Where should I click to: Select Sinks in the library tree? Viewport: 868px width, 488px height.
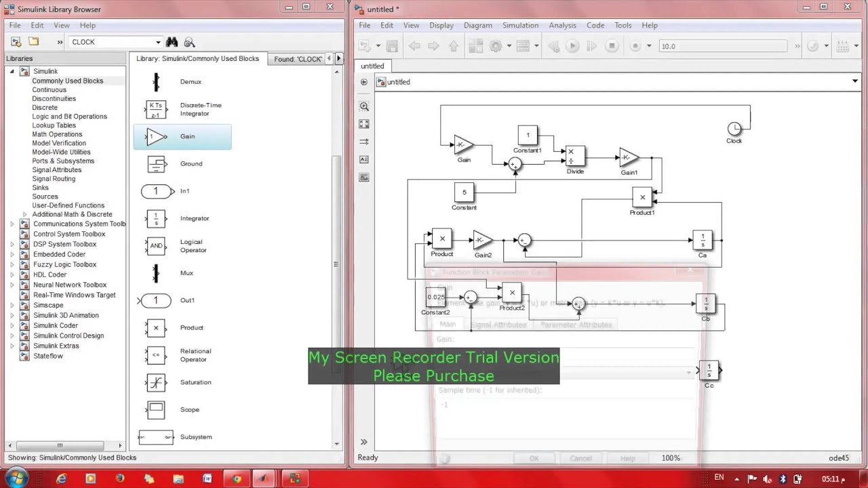(x=41, y=188)
